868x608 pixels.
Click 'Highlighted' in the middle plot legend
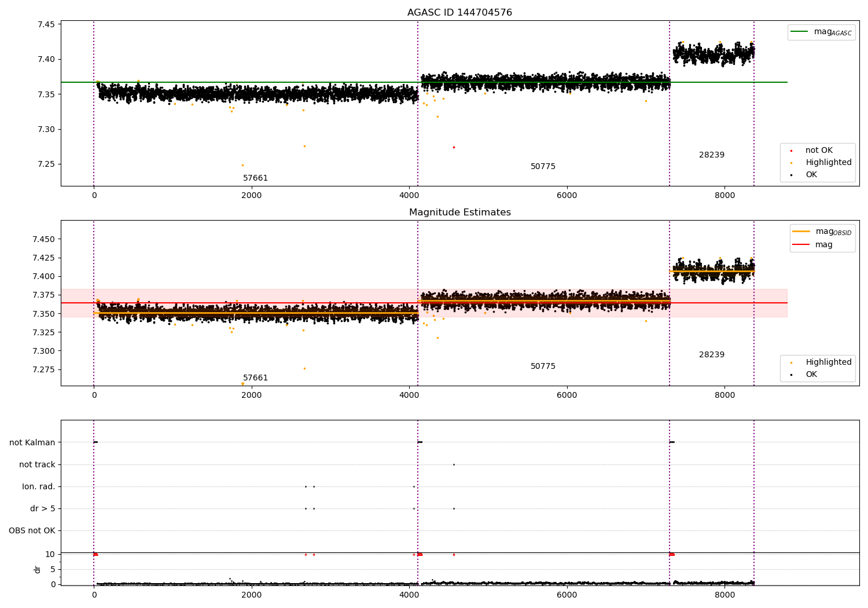click(828, 362)
